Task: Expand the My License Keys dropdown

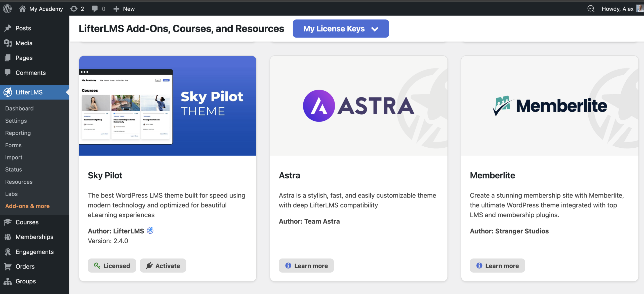Action: coord(341,29)
